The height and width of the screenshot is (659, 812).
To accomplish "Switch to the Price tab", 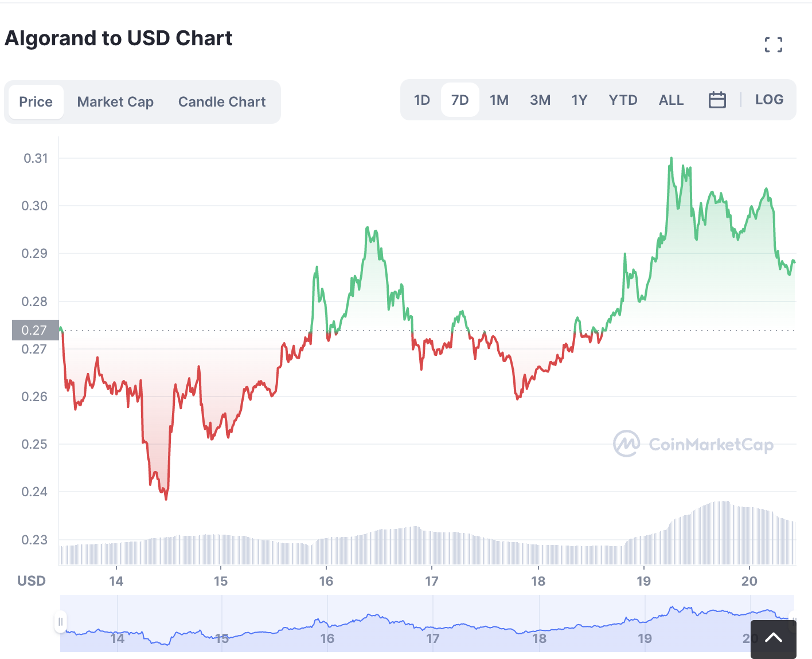I will pos(36,102).
